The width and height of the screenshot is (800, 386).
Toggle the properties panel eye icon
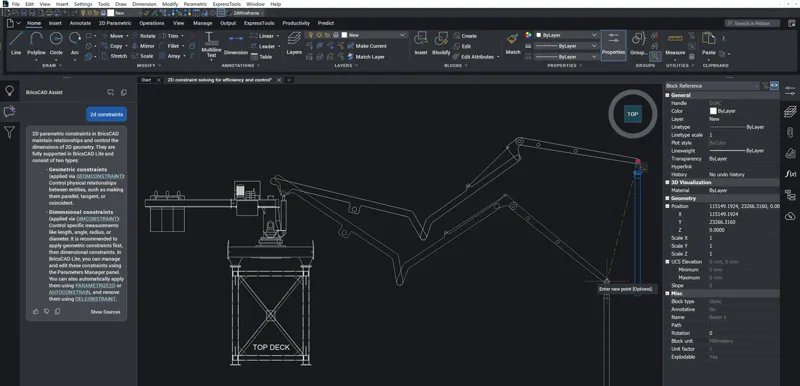774,86
